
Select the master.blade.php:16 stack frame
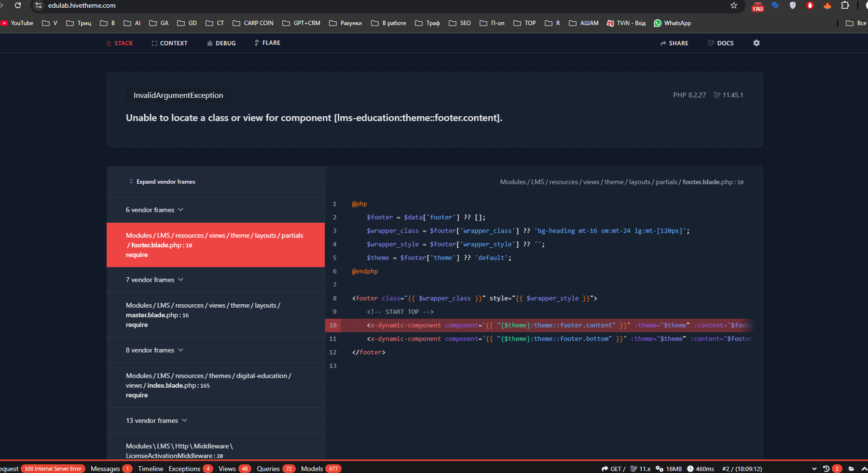click(x=216, y=315)
